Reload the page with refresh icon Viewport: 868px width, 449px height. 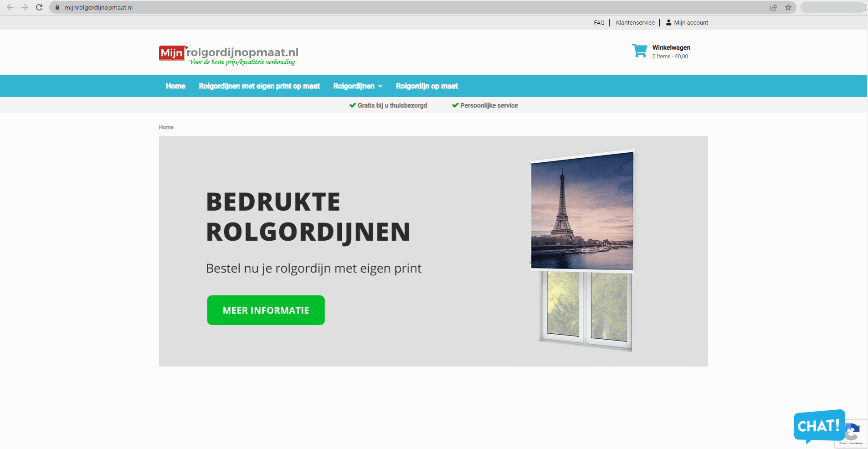pyautogui.click(x=39, y=7)
